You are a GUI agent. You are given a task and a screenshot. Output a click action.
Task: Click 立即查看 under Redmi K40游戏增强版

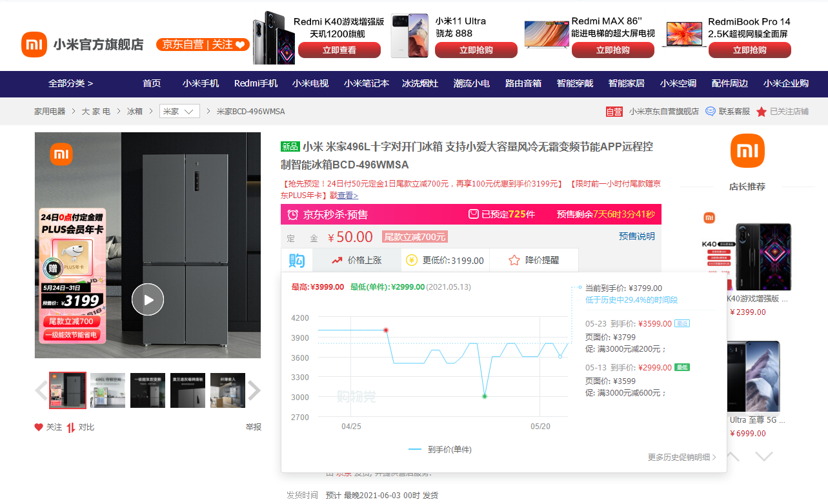click(339, 50)
